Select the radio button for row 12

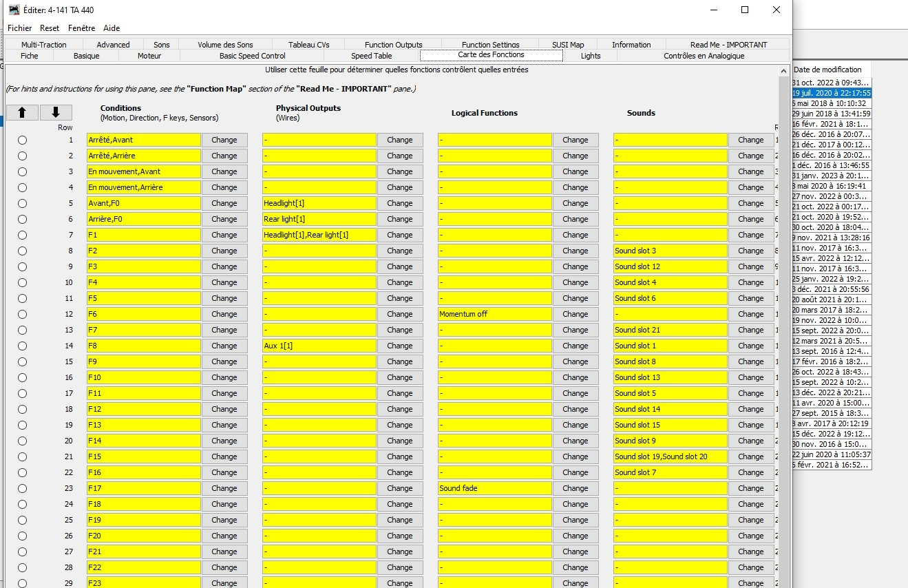point(22,314)
